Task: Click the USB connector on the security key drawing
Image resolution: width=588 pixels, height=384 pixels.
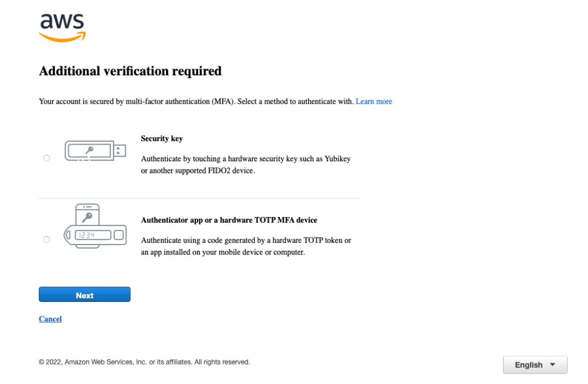Action: click(x=119, y=150)
